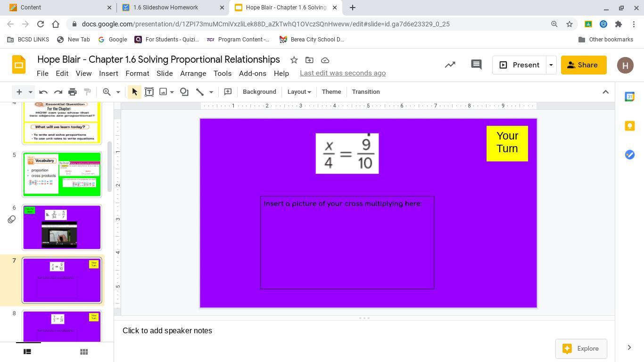Open Google Keep in side panel
Image resolution: width=644 pixels, height=362 pixels.
coord(629,126)
